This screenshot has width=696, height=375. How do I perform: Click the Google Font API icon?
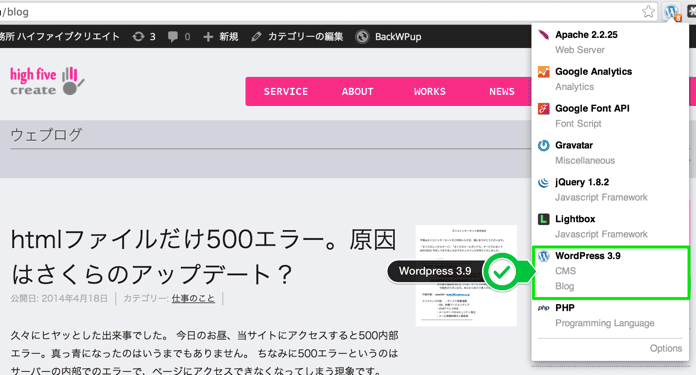pos(543,109)
